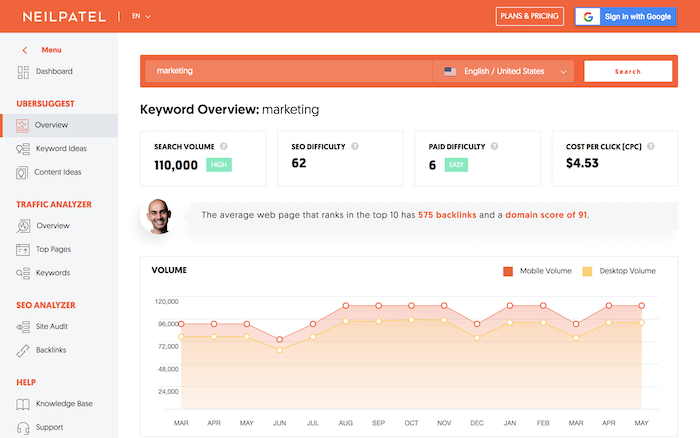700x438 pixels.
Task: Open Overview under Traffic Analyzer
Action: tap(53, 226)
